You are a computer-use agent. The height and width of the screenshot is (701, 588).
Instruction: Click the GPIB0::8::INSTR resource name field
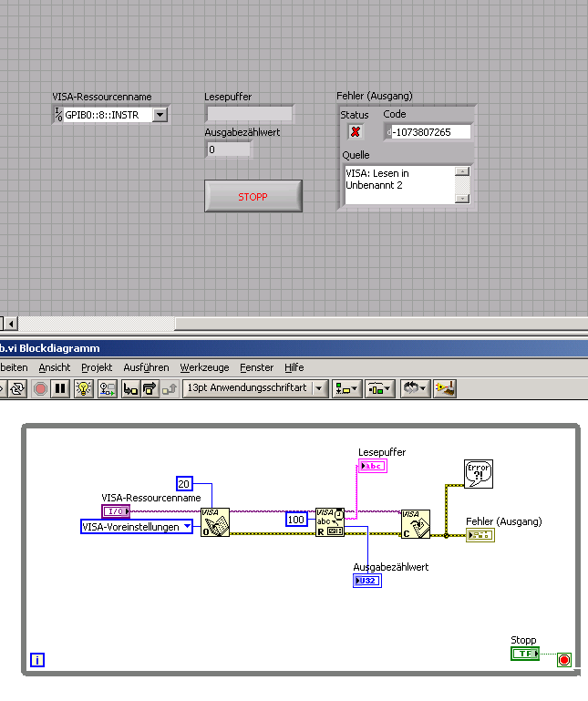[108, 115]
